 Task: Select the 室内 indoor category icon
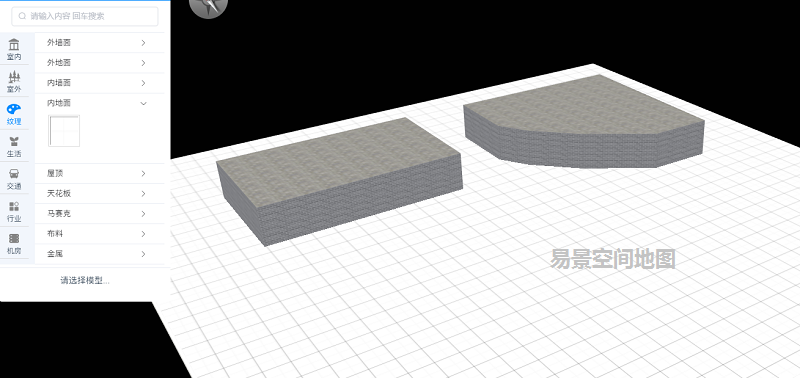(14, 44)
